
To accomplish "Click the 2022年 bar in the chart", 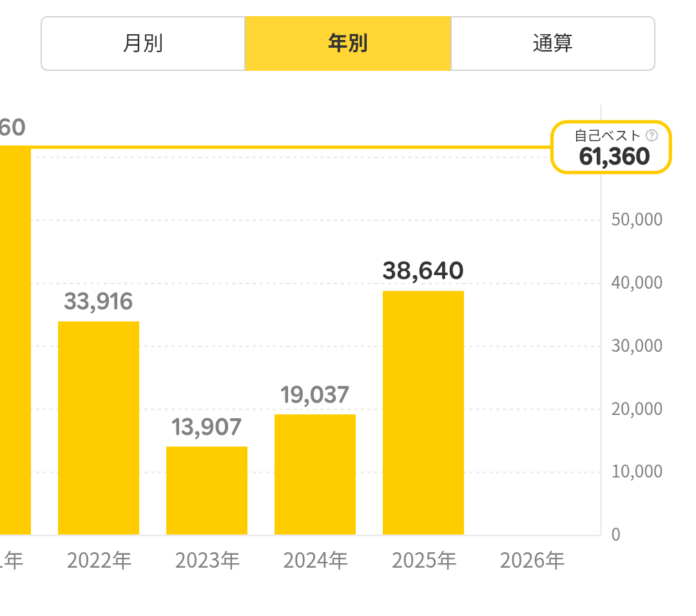I will tap(99, 428).
